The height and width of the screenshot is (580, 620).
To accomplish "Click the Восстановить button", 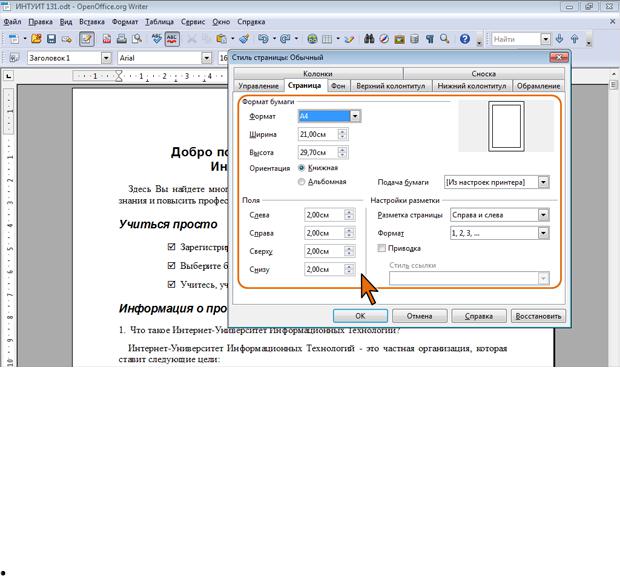I will pyautogui.click(x=539, y=316).
